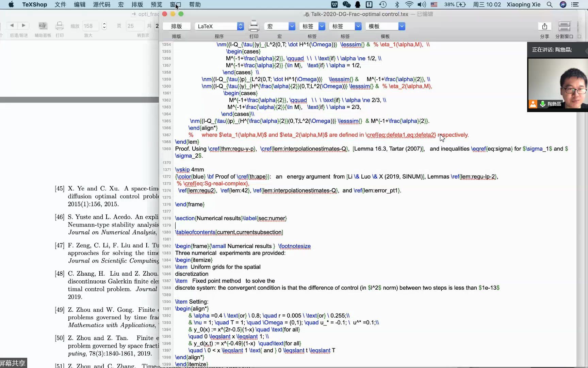The height and width of the screenshot is (368, 588).
Task: Click the split window icon (分割窗口)
Action: point(564,26)
